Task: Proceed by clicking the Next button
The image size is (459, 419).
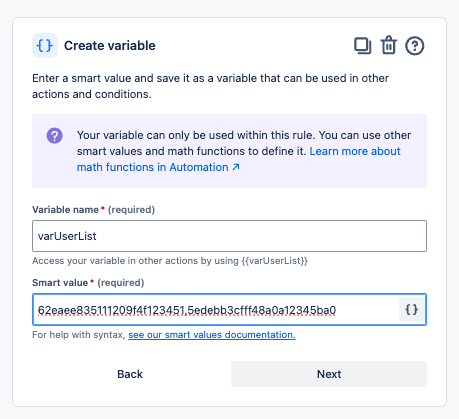Action: (329, 374)
